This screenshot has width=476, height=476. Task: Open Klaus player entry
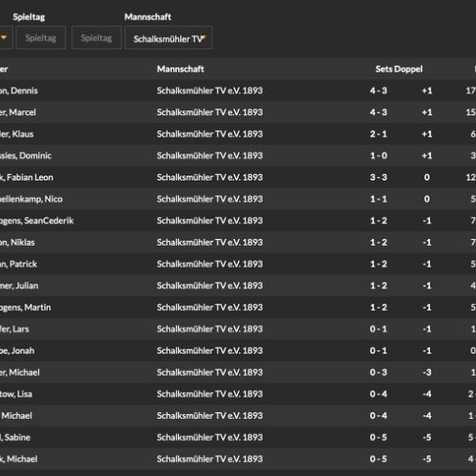coord(238,134)
